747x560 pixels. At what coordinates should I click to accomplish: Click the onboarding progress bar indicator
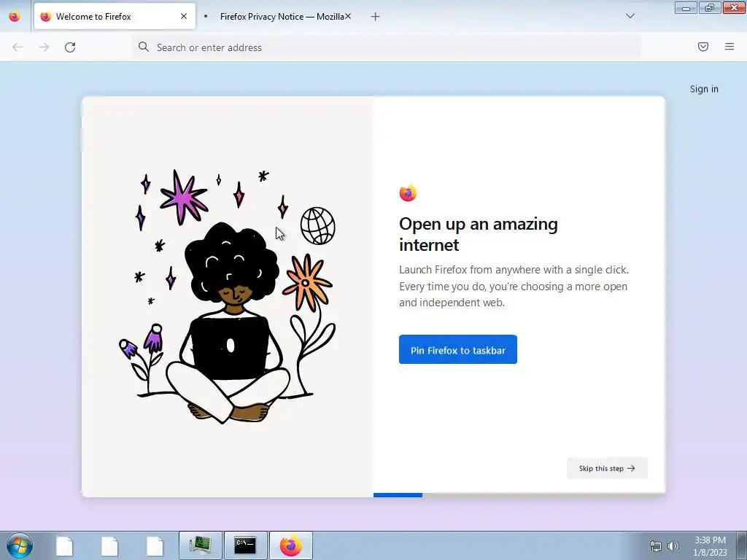pyautogui.click(x=398, y=495)
